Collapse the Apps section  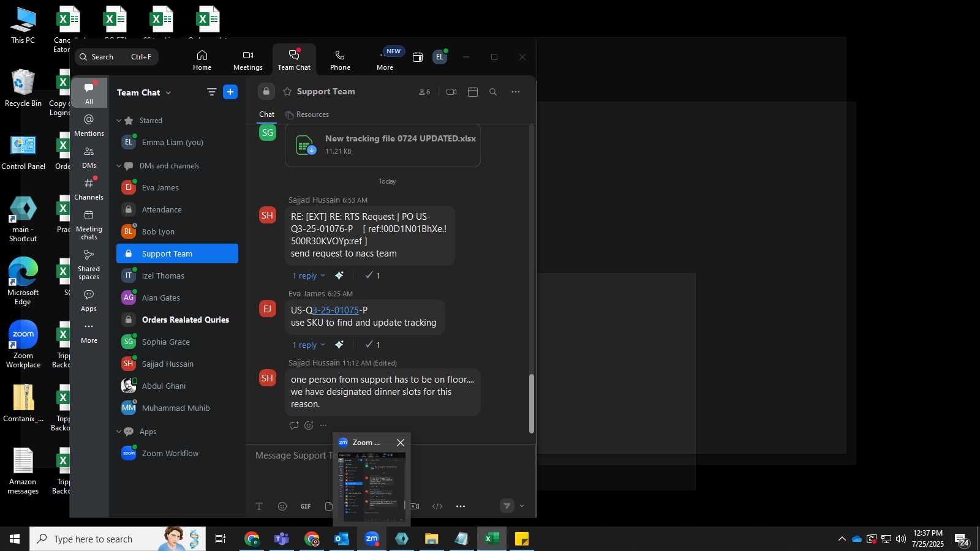click(119, 432)
